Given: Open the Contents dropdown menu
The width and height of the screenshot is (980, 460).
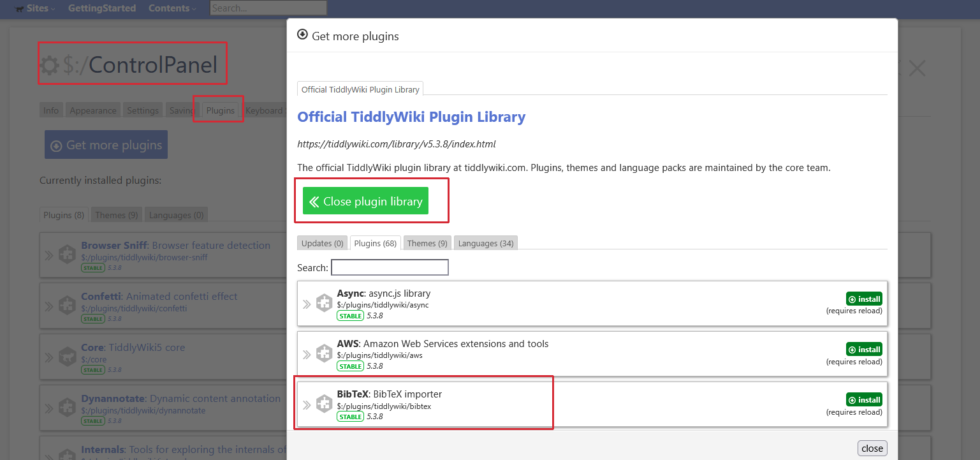Looking at the screenshot, I should tap(172, 8).
